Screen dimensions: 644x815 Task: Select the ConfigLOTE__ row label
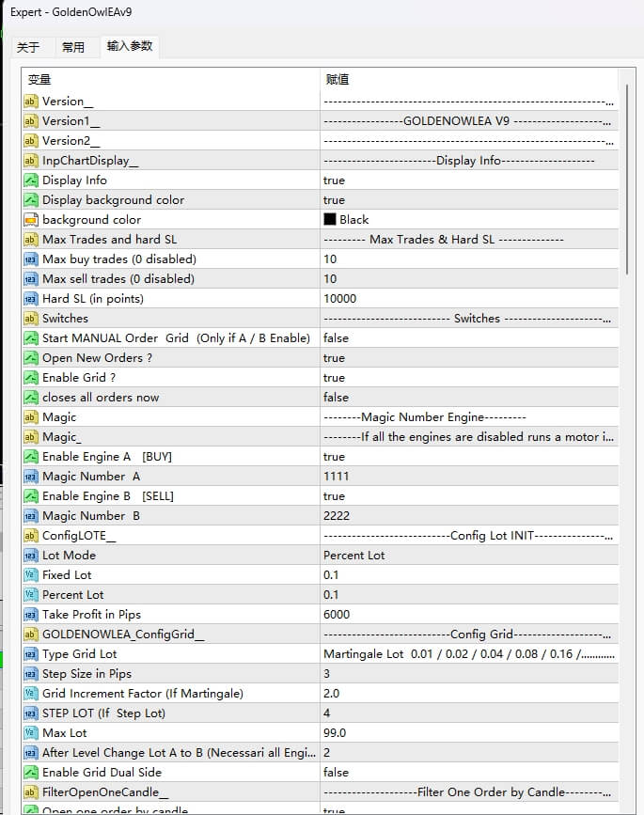point(79,536)
